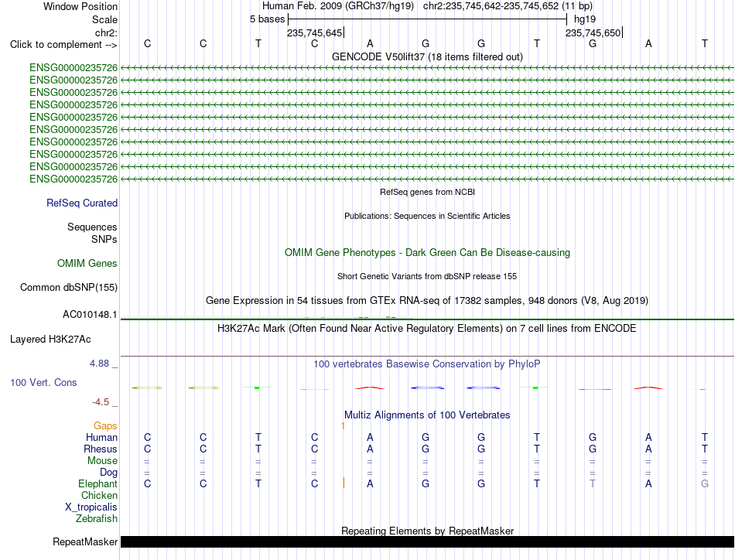Open 'Repeating Elements by RepeatMasker' title
The height and width of the screenshot is (560, 735).
click(427, 531)
